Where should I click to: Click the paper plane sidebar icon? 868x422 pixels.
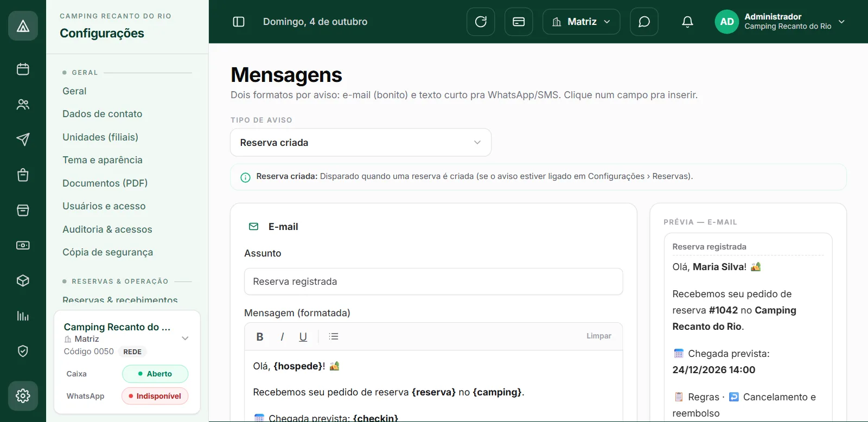(x=23, y=139)
